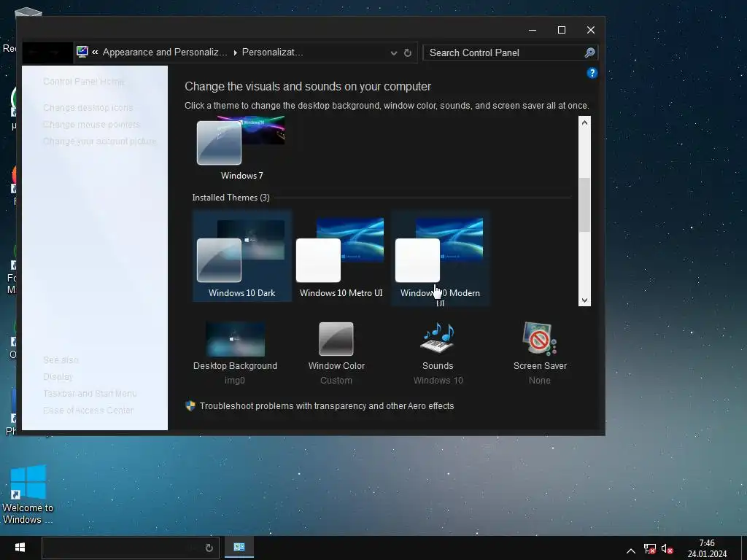Open the Welcome to Windows desktop shortcut

(28, 494)
